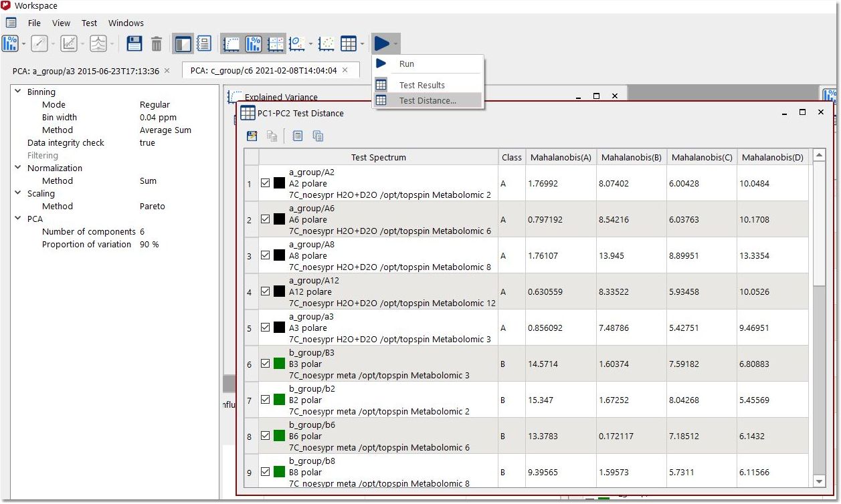This screenshot has height=504, width=841.
Task: Sort by Mahalanobis(D) column header
Action: coord(772,157)
